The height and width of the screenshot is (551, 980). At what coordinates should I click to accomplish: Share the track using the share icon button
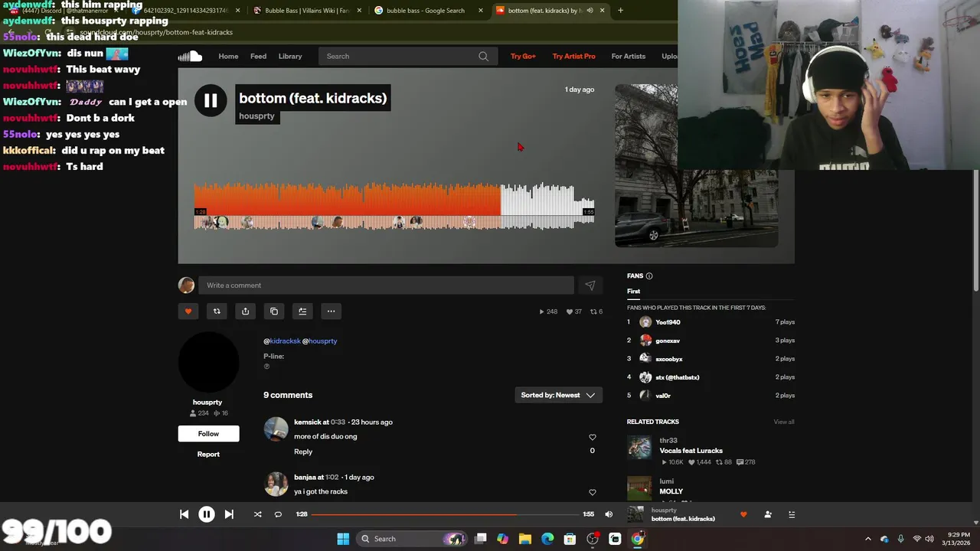[x=245, y=311]
